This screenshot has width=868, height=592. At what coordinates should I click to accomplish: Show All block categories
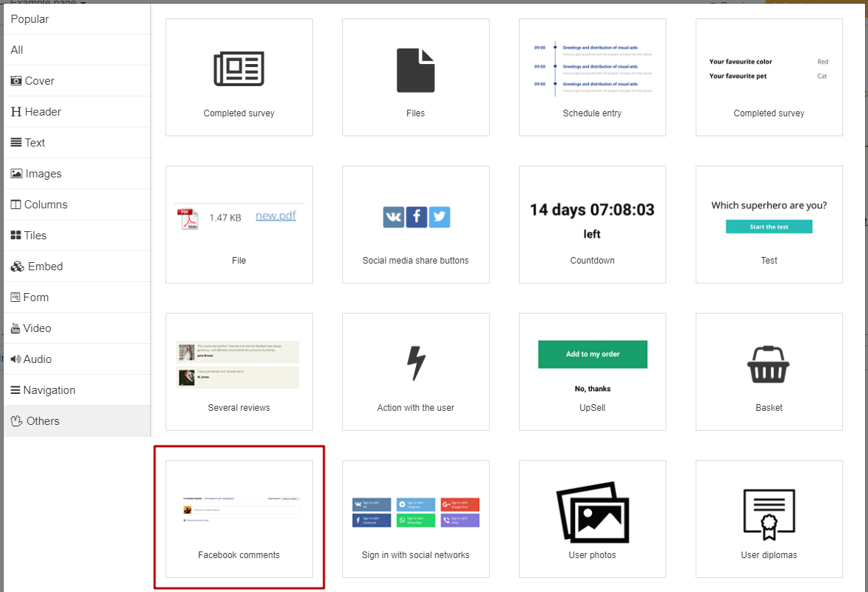click(77, 50)
